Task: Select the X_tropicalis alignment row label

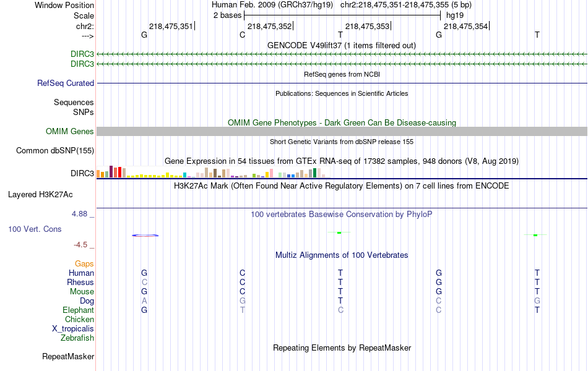Action: pyautogui.click(x=73, y=329)
